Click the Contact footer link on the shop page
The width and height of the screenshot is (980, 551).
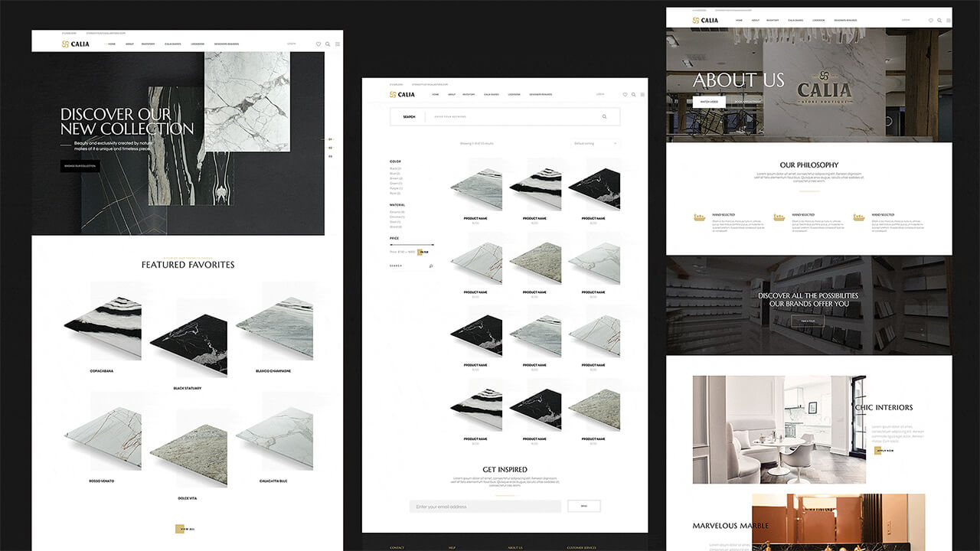[397, 547]
